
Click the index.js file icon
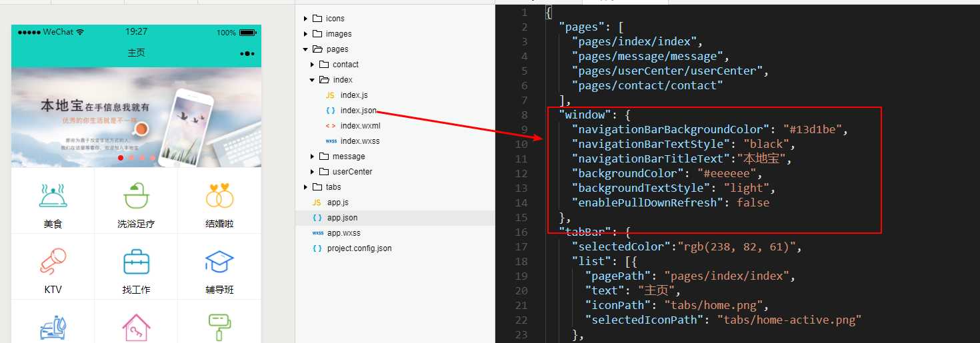click(330, 95)
